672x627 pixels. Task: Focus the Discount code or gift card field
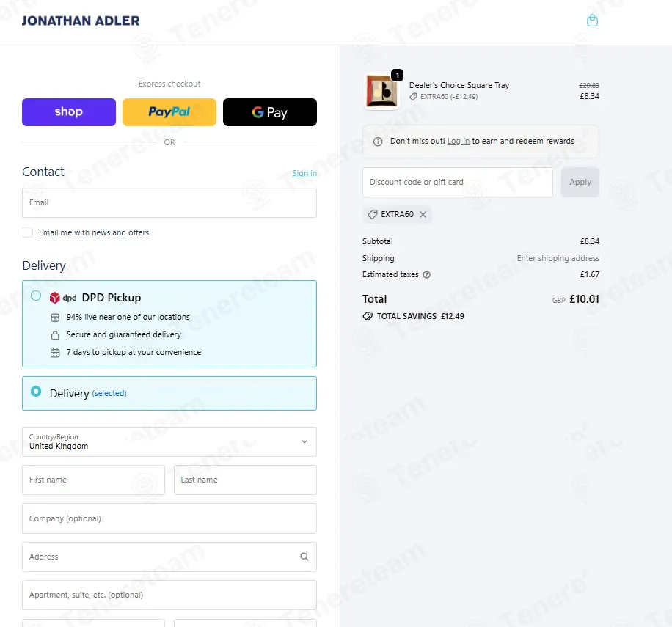pyautogui.click(x=458, y=182)
